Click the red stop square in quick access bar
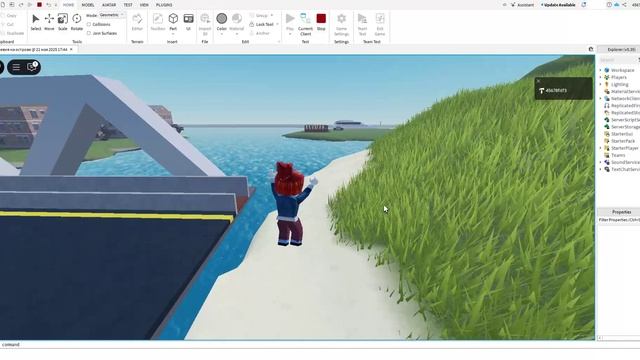640x360 pixels. point(39,5)
